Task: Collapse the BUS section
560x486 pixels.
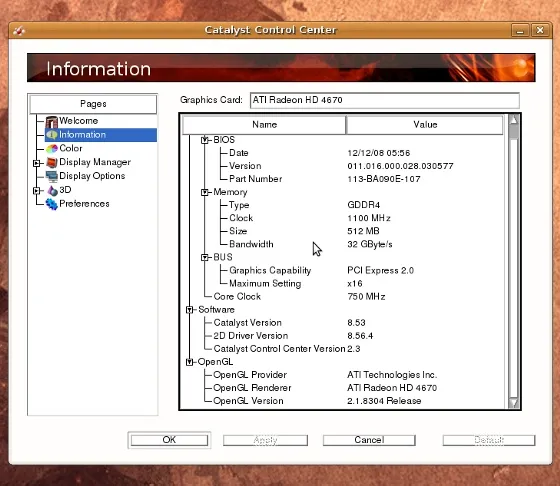Action: pos(205,257)
